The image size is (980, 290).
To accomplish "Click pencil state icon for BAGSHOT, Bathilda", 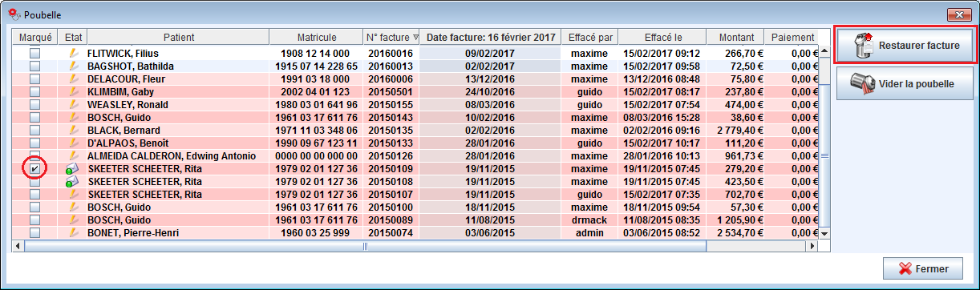I will click(x=73, y=66).
